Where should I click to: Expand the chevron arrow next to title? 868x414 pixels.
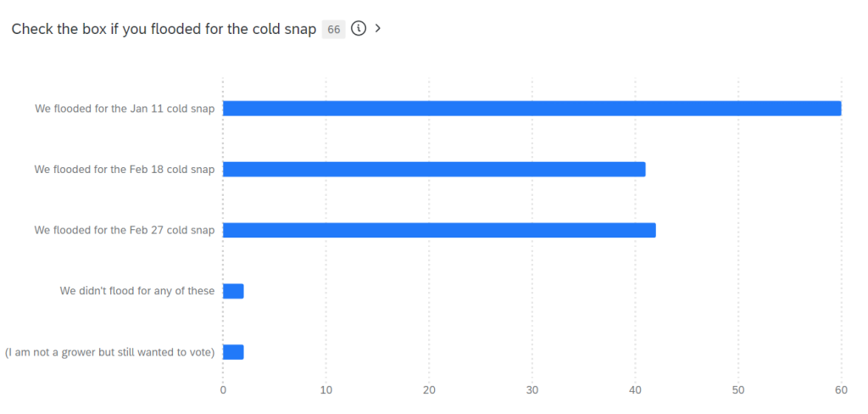pos(378,29)
